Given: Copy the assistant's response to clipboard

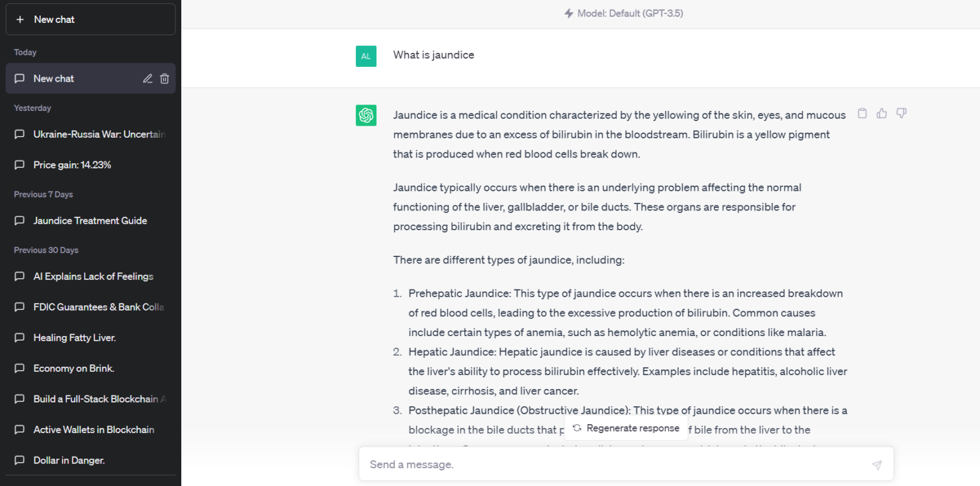Looking at the screenshot, I should (x=862, y=113).
